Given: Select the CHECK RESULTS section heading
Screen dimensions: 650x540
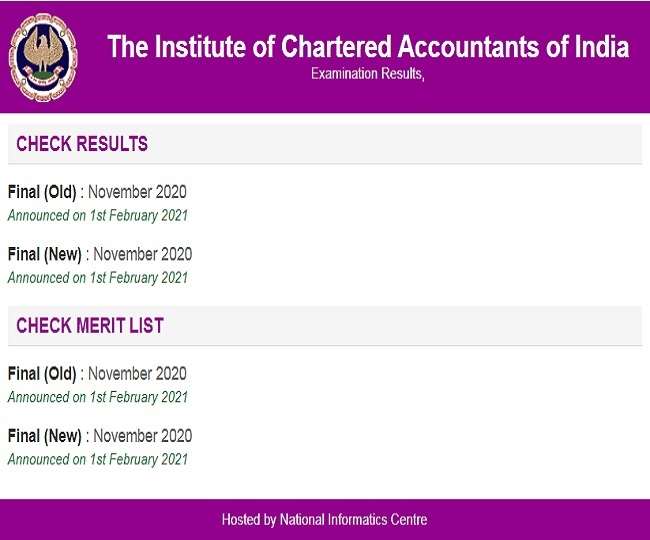Looking at the screenshot, I should [82, 144].
